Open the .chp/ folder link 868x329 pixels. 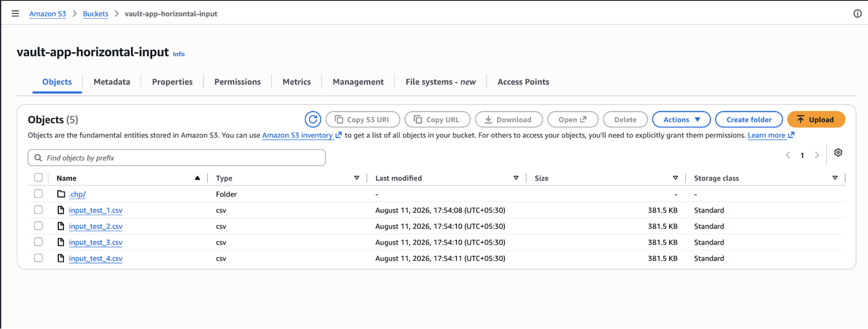[78, 194]
